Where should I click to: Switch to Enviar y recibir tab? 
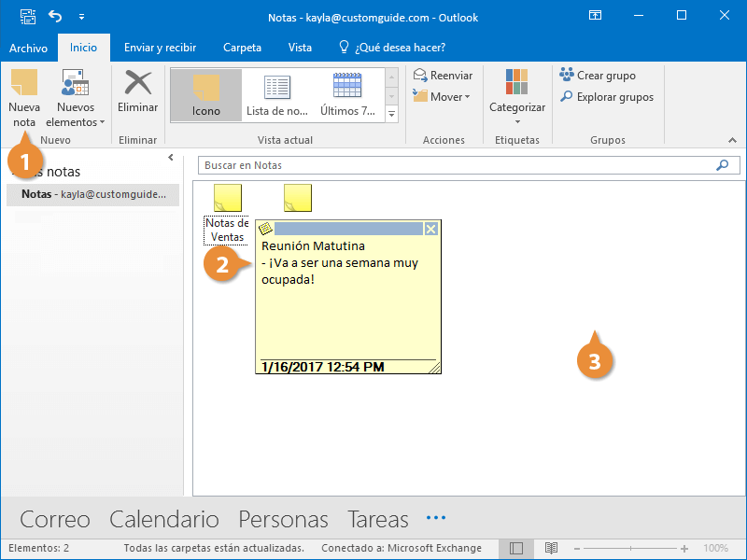pos(160,48)
